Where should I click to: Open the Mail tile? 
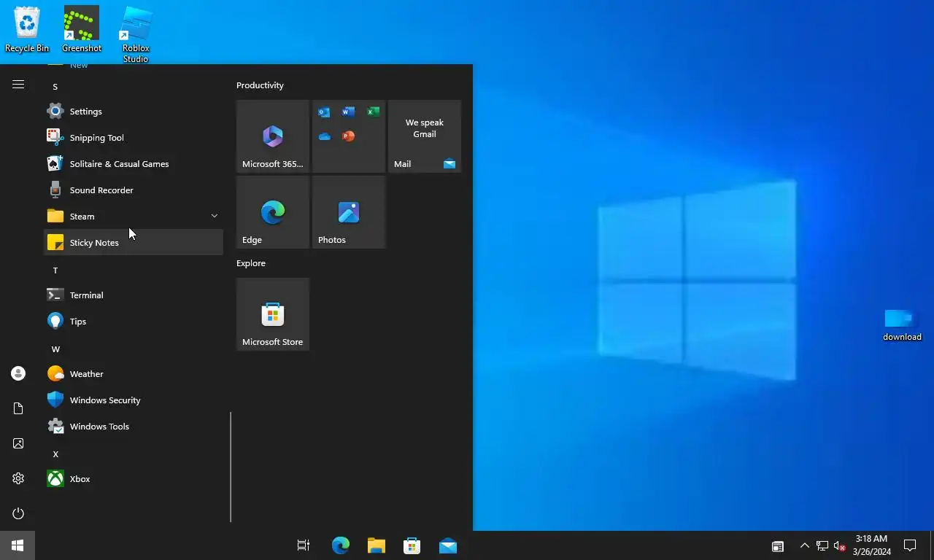click(425, 136)
